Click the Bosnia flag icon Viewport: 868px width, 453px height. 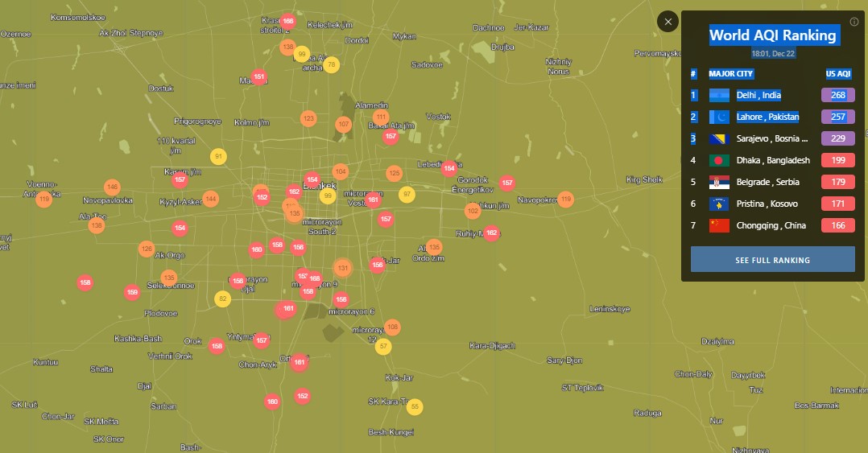point(719,138)
